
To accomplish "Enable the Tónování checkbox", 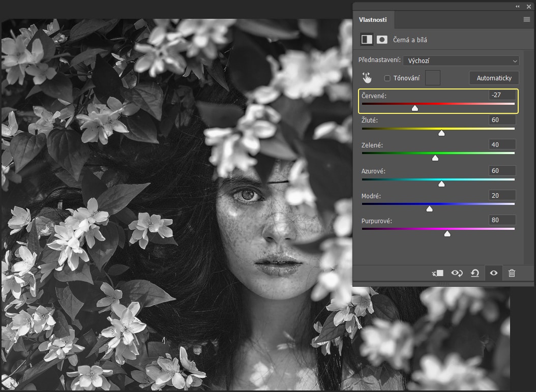I will click(x=388, y=78).
